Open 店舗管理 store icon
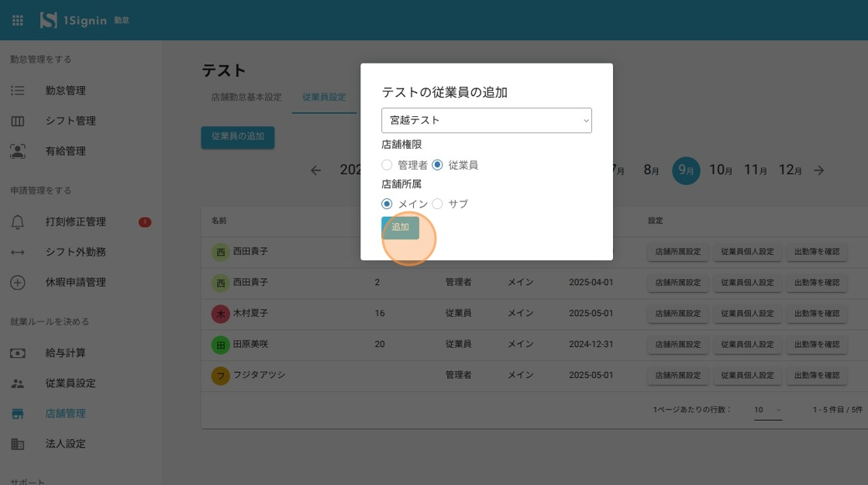The height and width of the screenshot is (485, 868). [x=18, y=414]
